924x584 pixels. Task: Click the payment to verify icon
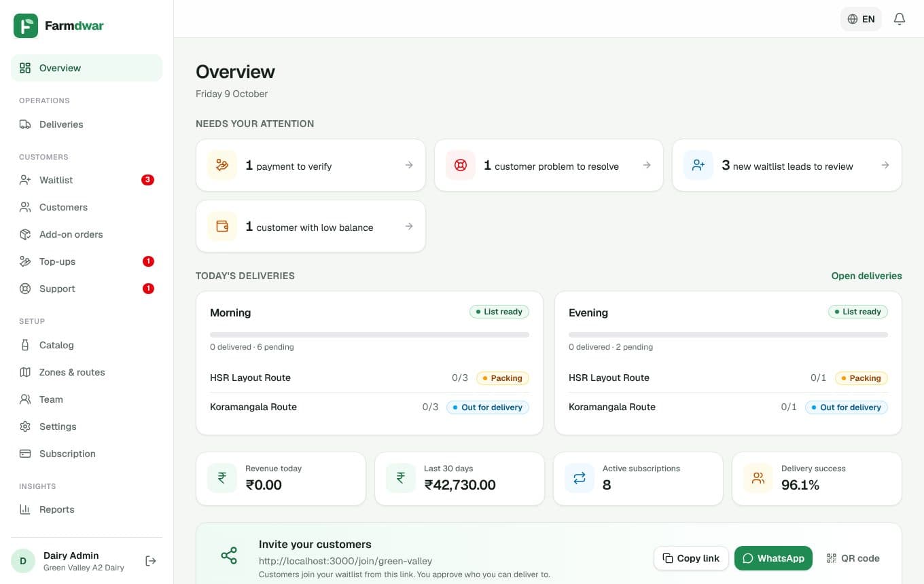pyautogui.click(x=222, y=165)
